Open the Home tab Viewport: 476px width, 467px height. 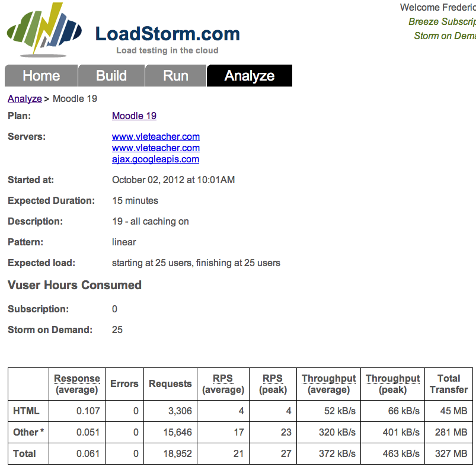click(x=41, y=76)
